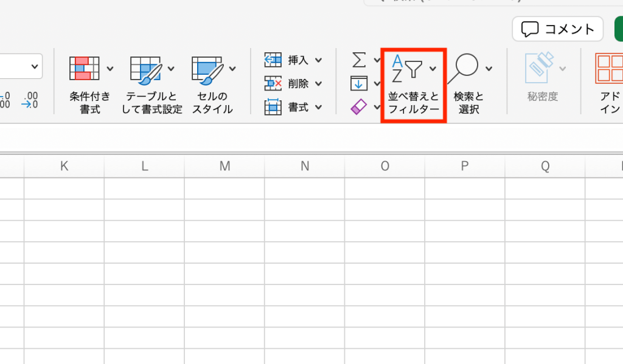This screenshot has height=364, width=623.
Task: Click the Cell Styles (セルのスタイル) icon
Action: [x=206, y=68]
